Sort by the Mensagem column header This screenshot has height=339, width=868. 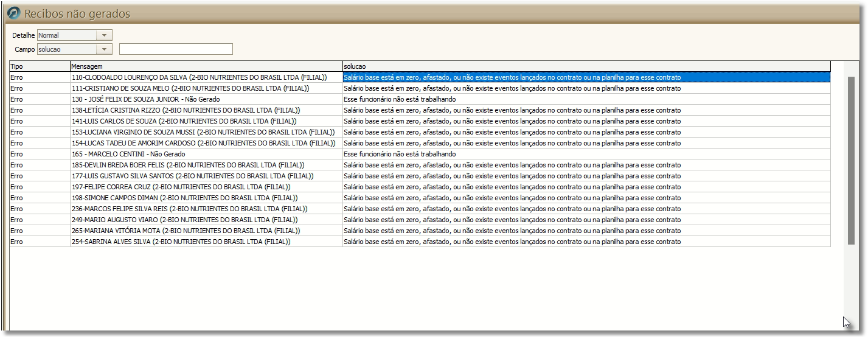click(x=206, y=66)
